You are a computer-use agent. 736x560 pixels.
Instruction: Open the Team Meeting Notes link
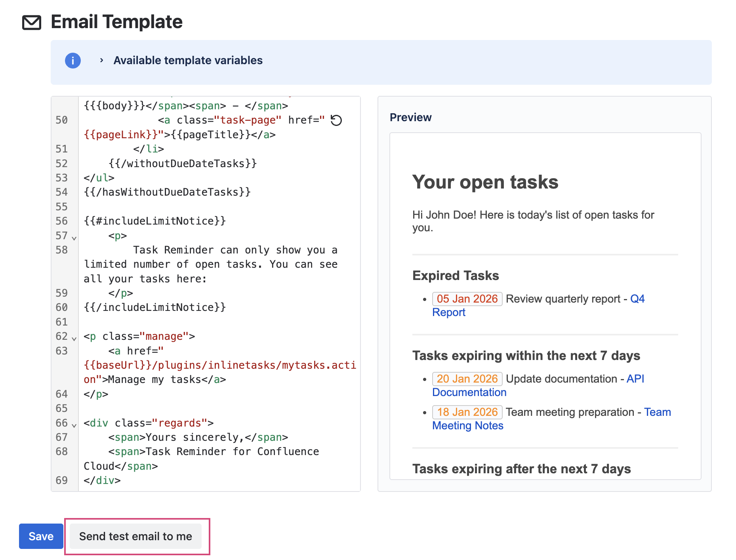[x=468, y=425]
